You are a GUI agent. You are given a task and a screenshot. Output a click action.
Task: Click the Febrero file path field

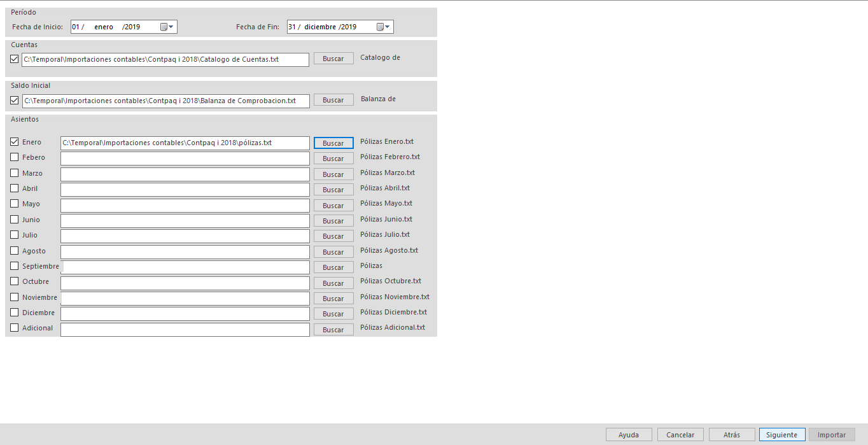click(x=185, y=159)
